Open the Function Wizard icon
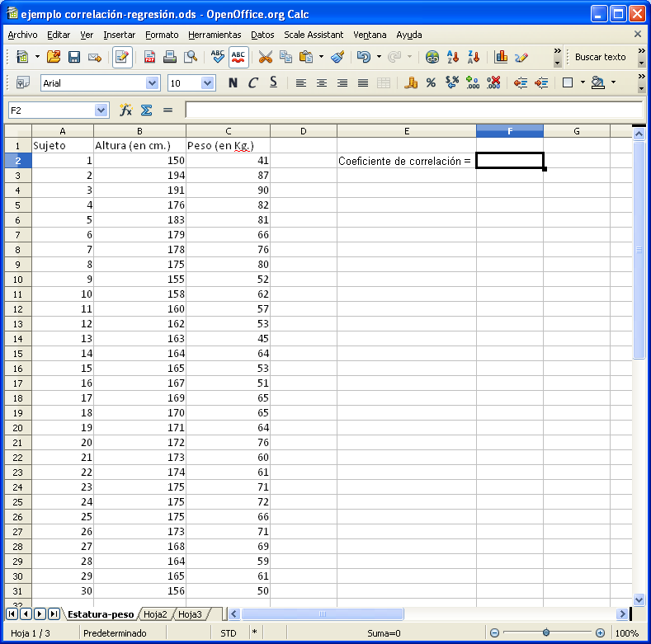Screen dimensions: 651x644 [x=125, y=110]
